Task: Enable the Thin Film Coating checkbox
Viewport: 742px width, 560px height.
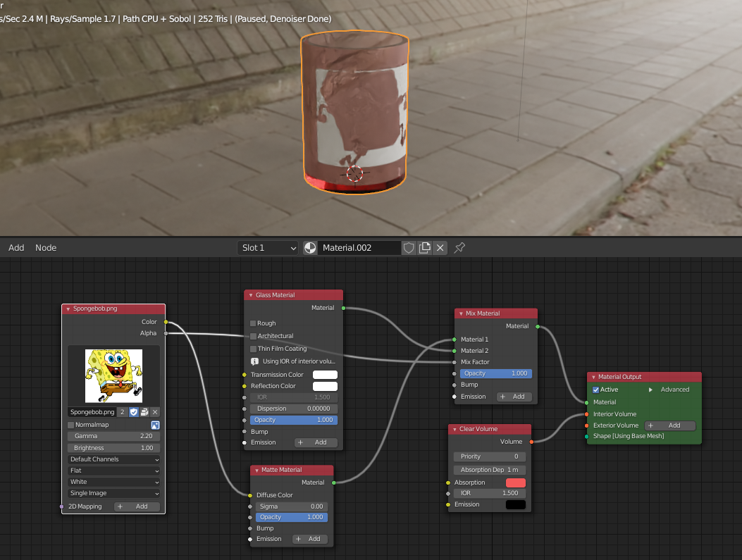Action: (x=254, y=349)
